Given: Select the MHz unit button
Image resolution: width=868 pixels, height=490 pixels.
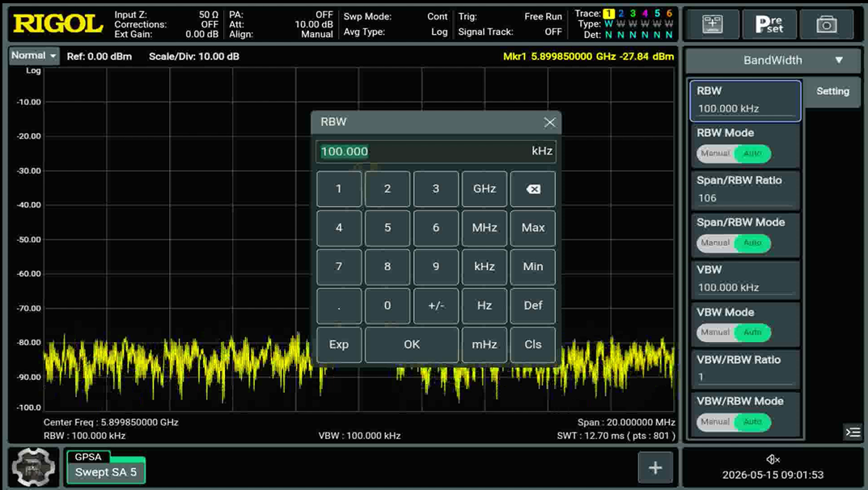Looking at the screenshot, I should (485, 228).
